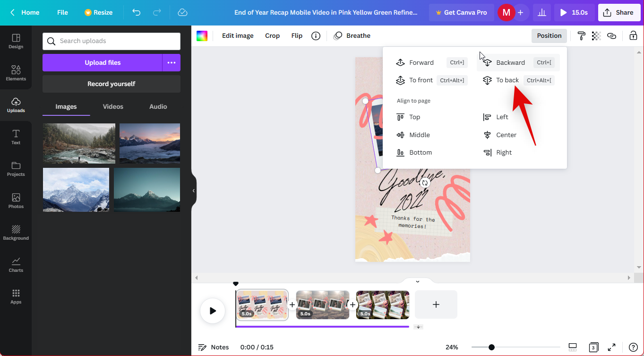Switch to the Videos tab

click(x=113, y=106)
